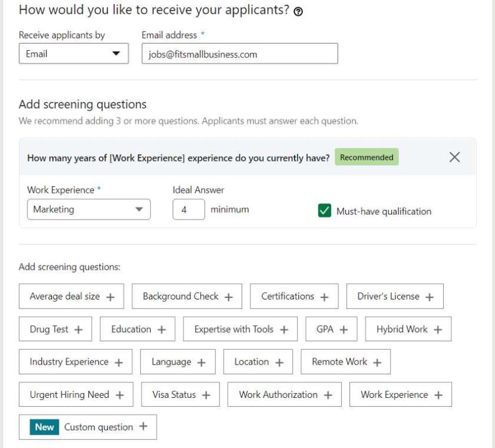Add the GPA screening question
This screenshot has height=448, width=495.
tap(331, 329)
